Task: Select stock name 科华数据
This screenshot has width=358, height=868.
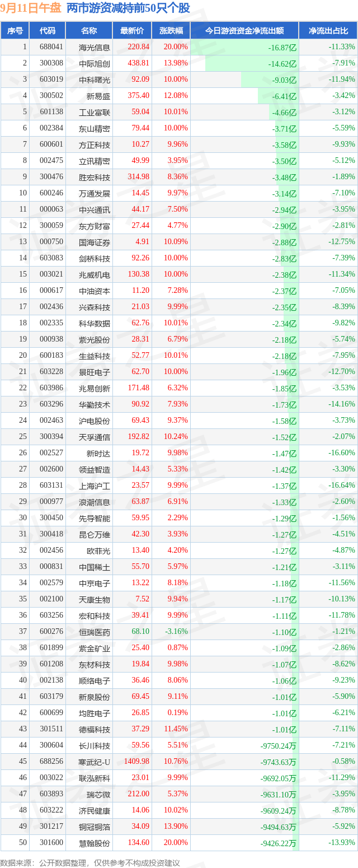Action: [95, 324]
